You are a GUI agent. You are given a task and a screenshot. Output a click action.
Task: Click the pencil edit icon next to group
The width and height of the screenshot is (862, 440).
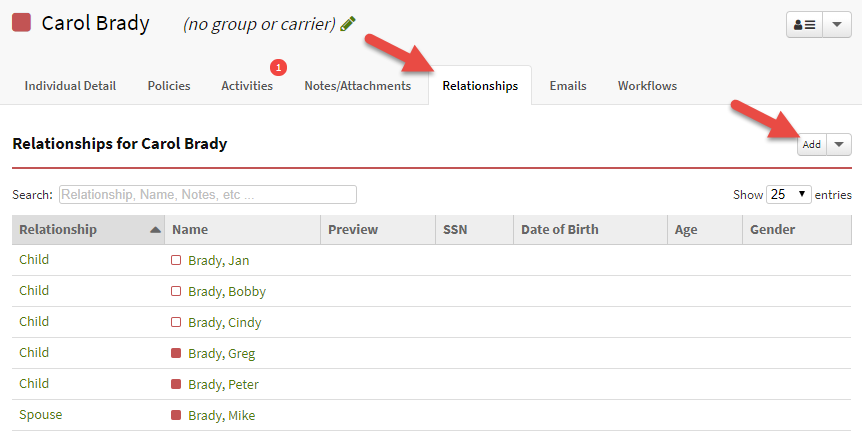pos(347,24)
